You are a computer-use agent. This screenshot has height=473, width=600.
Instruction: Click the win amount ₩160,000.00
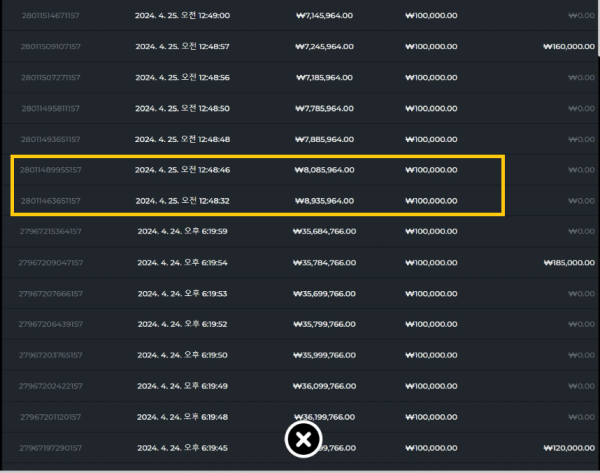tap(569, 47)
